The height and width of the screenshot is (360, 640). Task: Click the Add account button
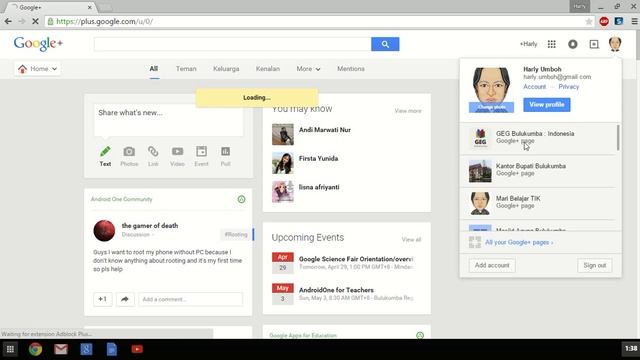(492, 265)
